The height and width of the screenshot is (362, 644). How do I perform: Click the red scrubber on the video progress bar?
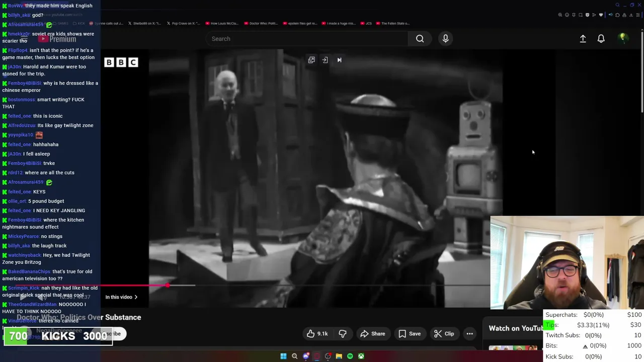click(x=168, y=286)
